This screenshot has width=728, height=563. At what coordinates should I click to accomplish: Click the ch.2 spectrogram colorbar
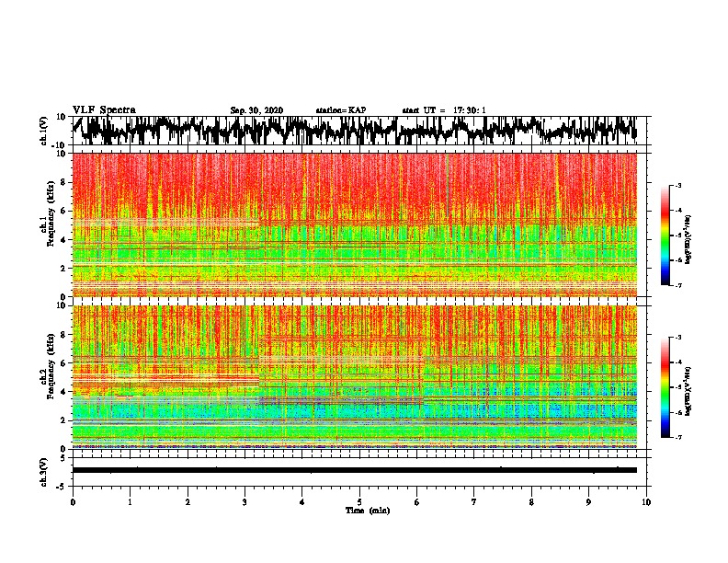pos(665,387)
